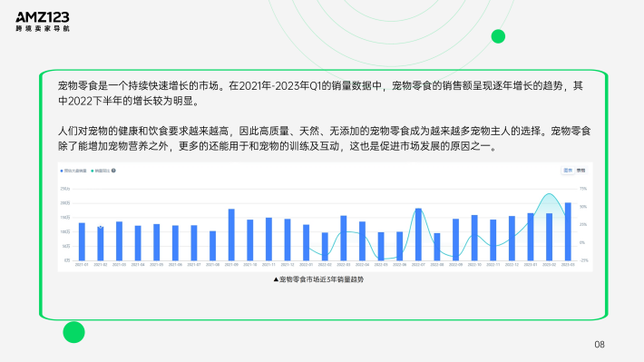Click the growth curve peak at 2023-02
The width and height of the screenshot is (644, 362).
[x=549, y=193]
